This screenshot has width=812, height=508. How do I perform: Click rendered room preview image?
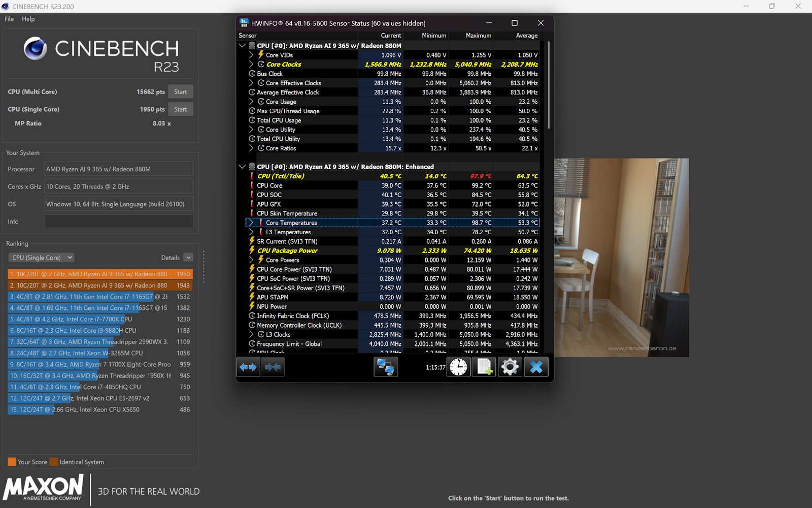pyautogui.click(x=621, y=258)
